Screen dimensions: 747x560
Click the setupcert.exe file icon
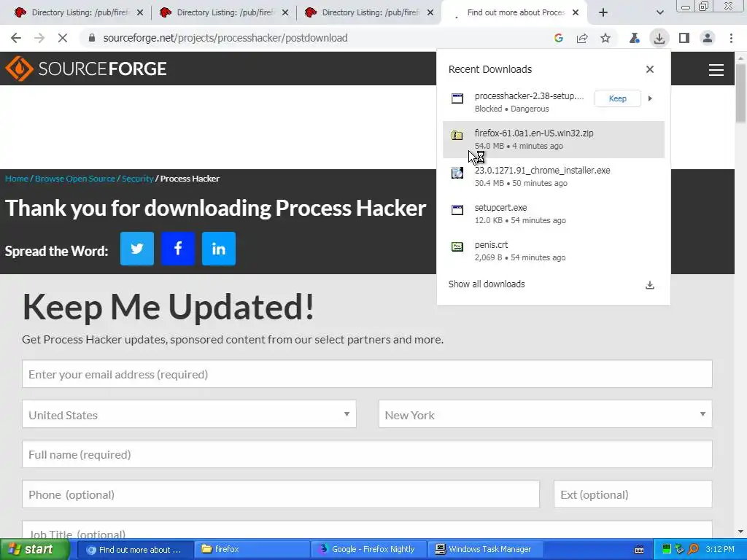(457, 210)
